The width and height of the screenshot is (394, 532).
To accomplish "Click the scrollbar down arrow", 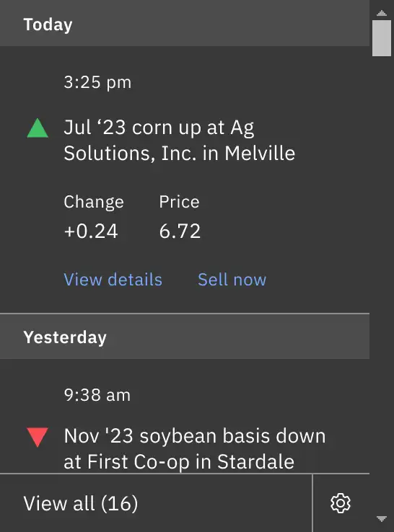I will [x=382, y=519].
